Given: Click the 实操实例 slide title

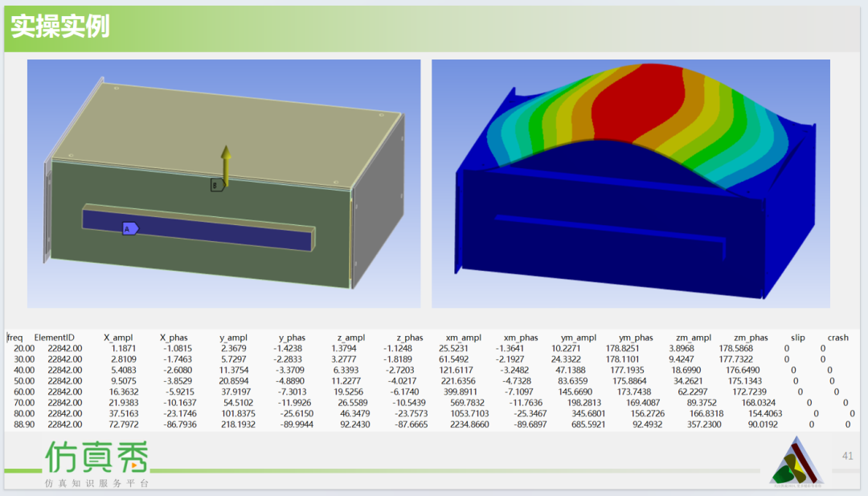Looking at the screenshot, I should [x=60, y=27].
